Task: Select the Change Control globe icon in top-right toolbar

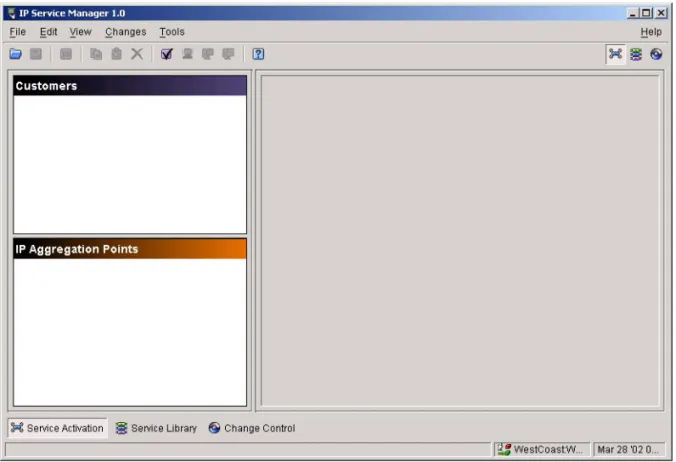Action: (656, 54)
